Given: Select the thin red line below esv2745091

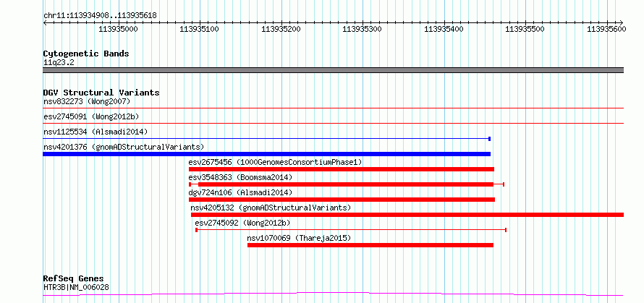Looking at the screenshot, I should tap(333, 123).
